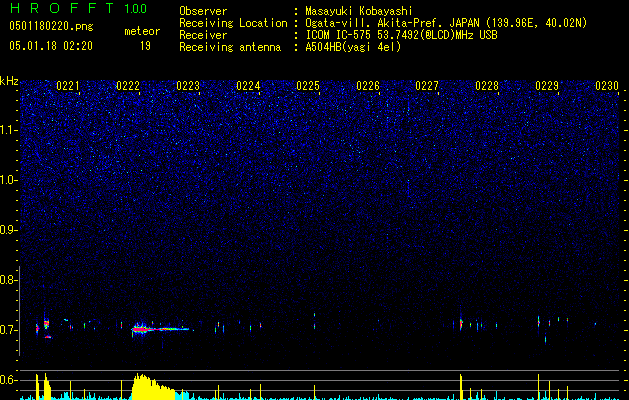The width and height of the screenshot is (629, 400).
Task: Click the 1.0 kHz axis label
Action: tap(8, 180)
